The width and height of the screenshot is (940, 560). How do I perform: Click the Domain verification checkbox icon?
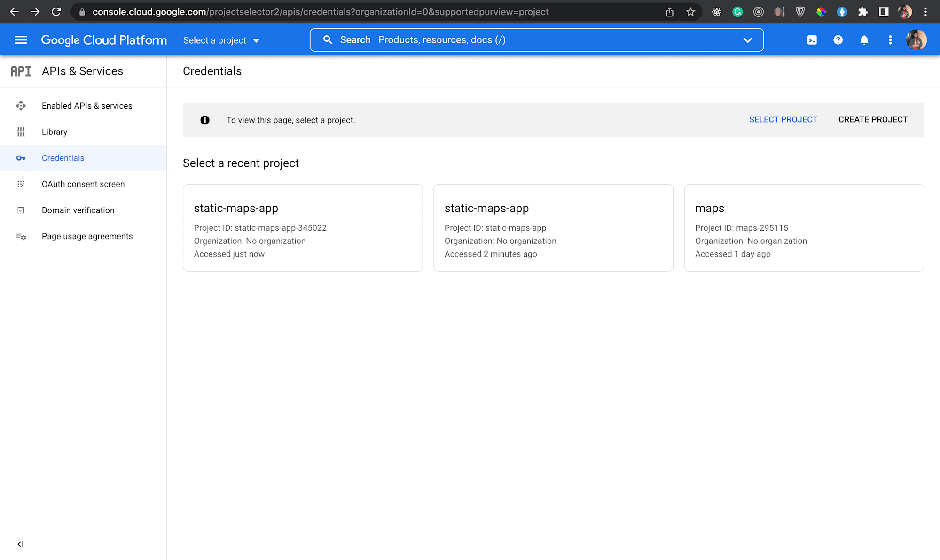[x=21, y=210]
